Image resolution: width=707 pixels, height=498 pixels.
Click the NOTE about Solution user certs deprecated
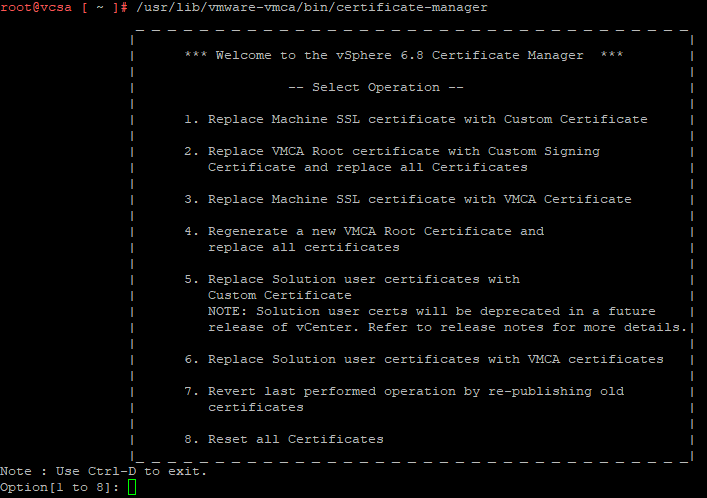[432, 312]
